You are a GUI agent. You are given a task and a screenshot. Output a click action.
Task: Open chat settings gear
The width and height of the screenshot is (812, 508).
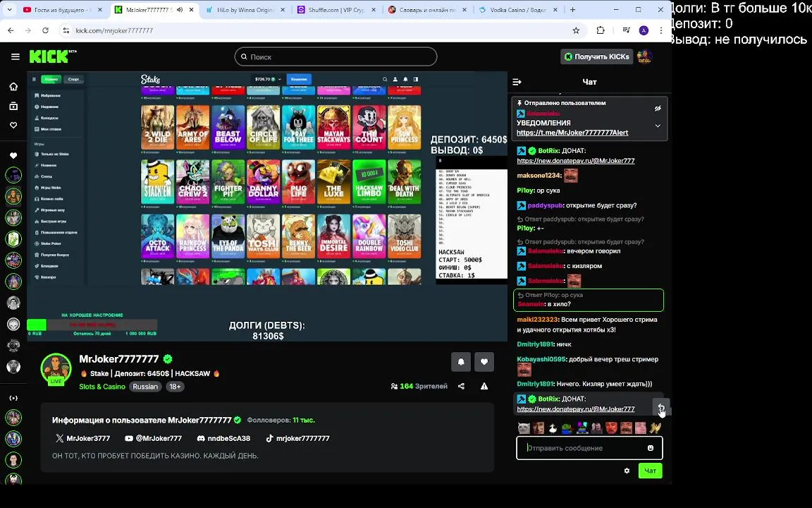point(627,471)
